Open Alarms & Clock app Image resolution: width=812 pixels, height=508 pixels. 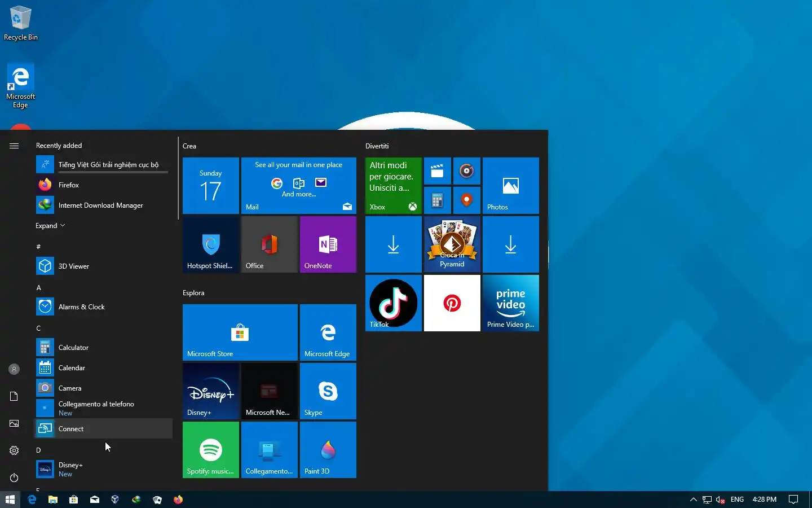(x=104, y=307)
